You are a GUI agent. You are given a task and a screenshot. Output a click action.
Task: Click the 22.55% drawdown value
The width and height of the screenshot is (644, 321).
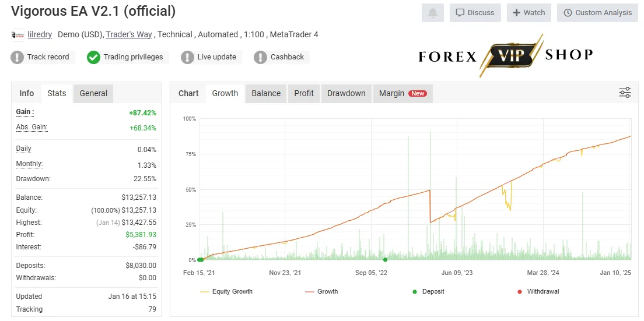[145, 179]
